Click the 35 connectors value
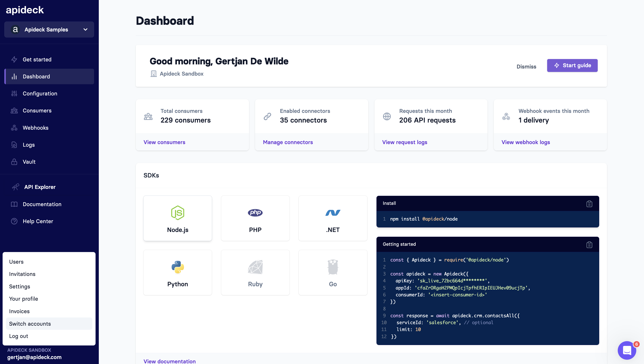The image size is (644, 364). click(303, 120)
